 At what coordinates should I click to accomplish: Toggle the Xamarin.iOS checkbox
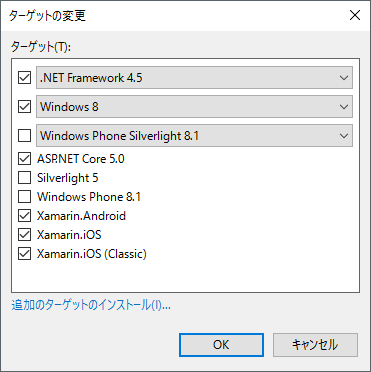[x=24, y=235]
